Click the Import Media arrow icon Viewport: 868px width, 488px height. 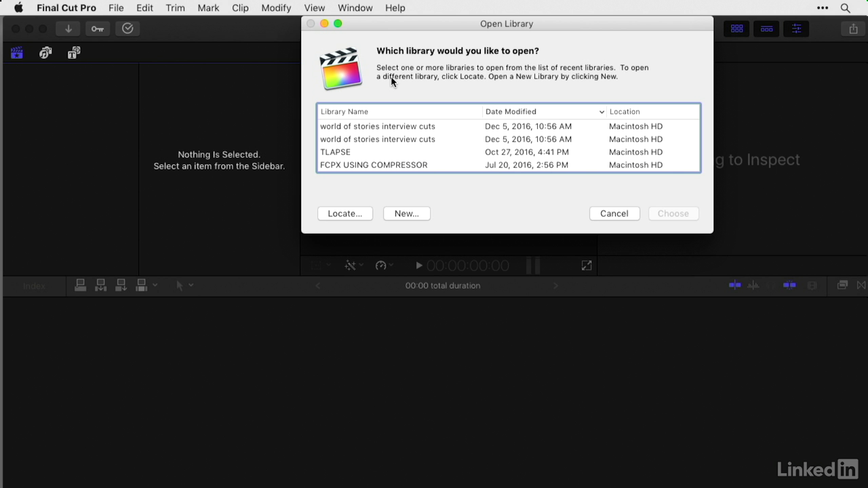68,28
